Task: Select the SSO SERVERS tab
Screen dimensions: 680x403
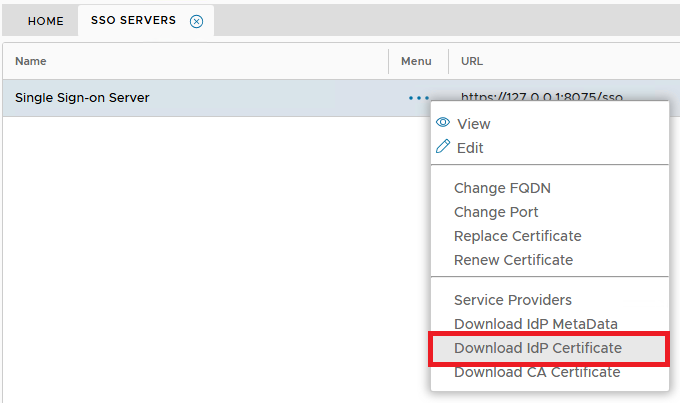Action: pyautogui.click(x=133, y=21)
